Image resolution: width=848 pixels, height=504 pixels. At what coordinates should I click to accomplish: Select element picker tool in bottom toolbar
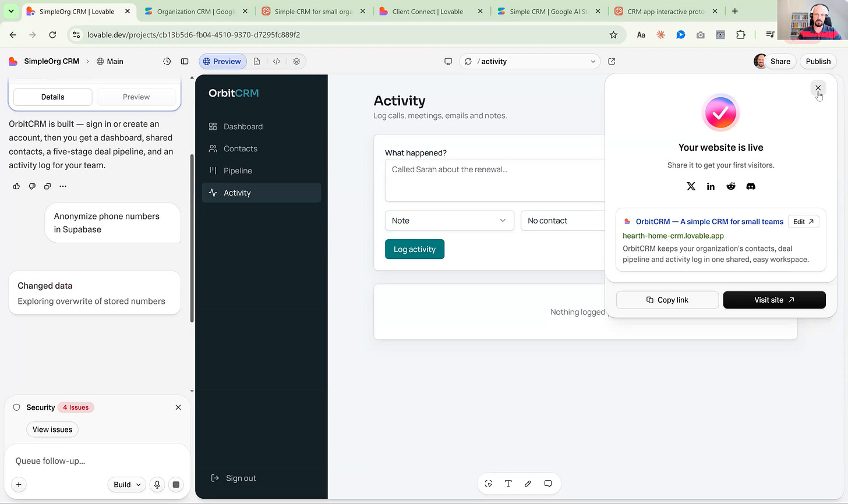(489, 484)
